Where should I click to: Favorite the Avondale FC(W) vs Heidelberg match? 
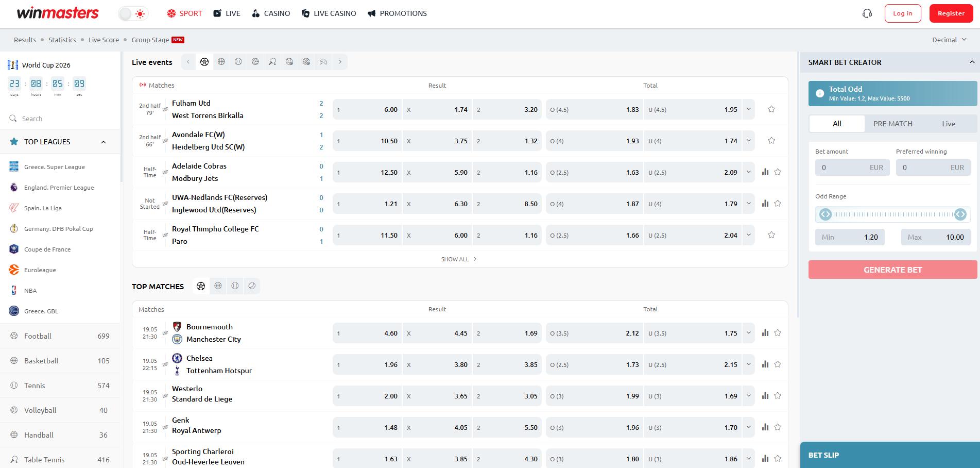point(771,141)
